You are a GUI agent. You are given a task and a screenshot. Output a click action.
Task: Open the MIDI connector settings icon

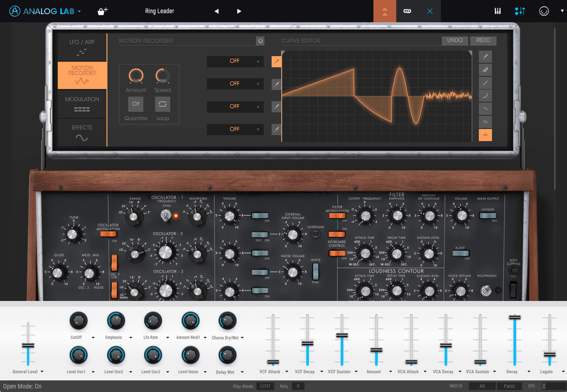click(544, 11)
